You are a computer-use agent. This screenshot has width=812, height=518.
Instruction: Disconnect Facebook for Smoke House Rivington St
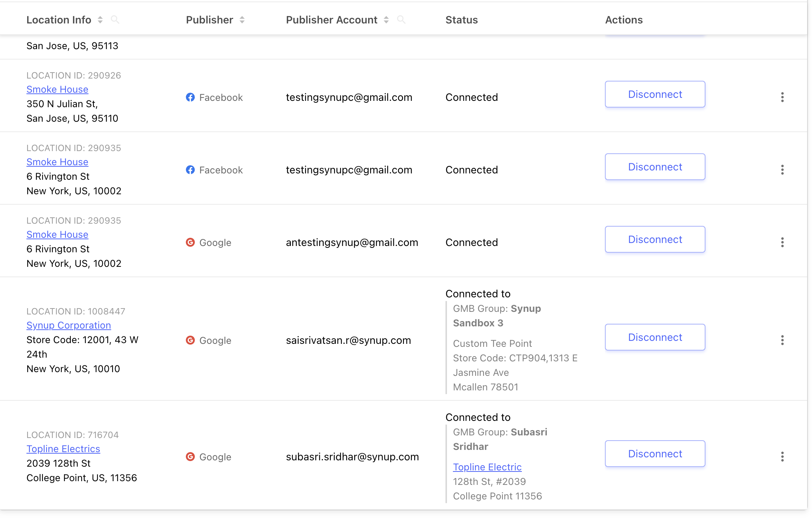(655, 167)
